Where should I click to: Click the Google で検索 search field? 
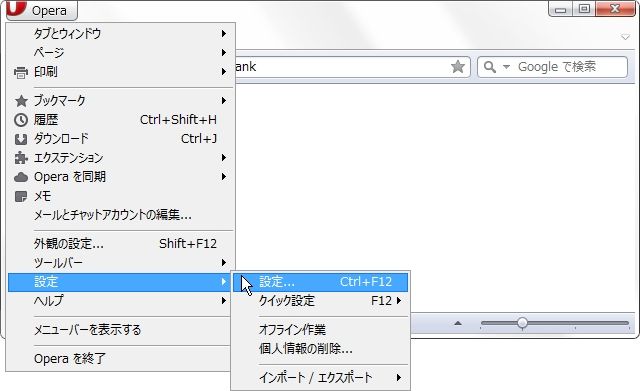click(x=552, y=67)
